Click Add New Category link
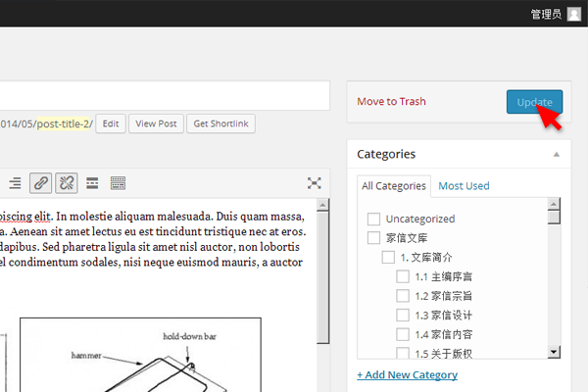Viewport: 588px width, 392px height. (x=408, y=374)
